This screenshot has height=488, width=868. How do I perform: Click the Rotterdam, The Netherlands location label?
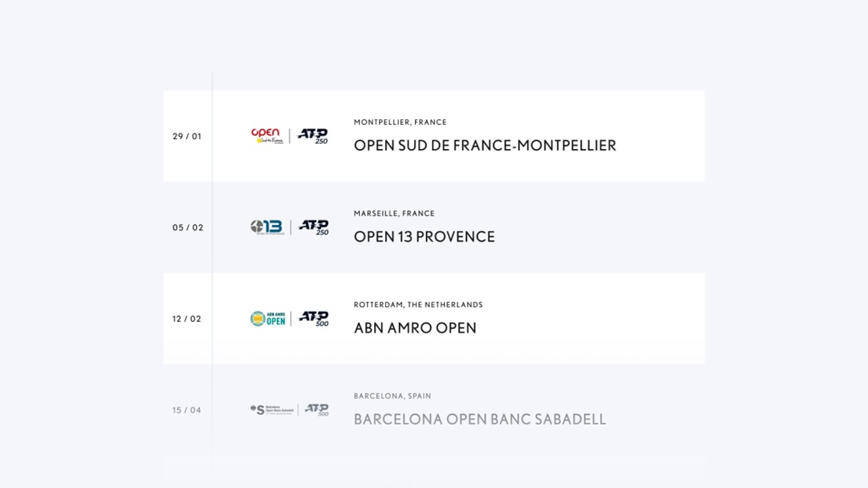click(x=418, y=305)
